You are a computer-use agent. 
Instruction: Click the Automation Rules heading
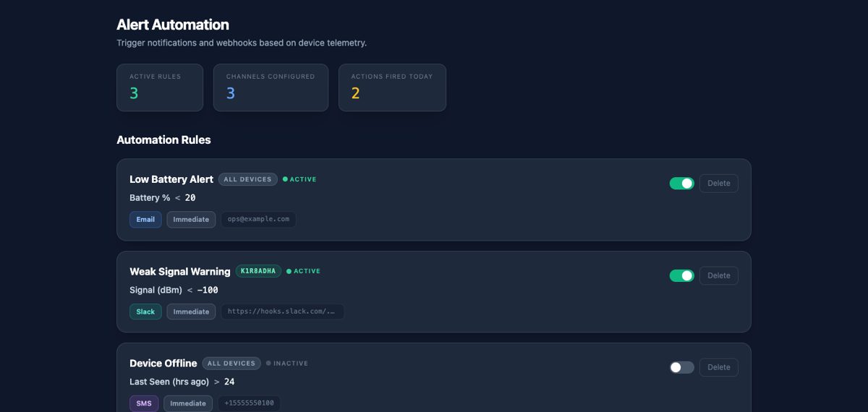click(163, 140)
